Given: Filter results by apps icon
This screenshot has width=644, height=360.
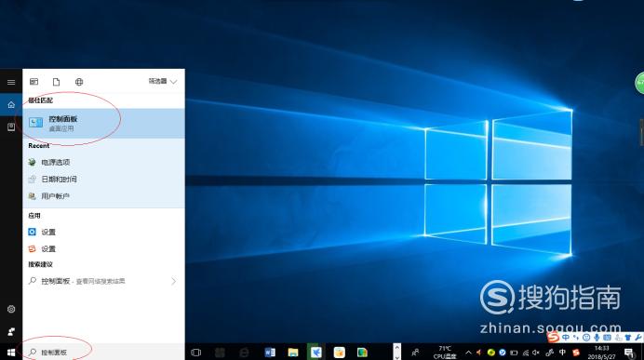Looking at the screenshot, I should (x=34, y=82).
